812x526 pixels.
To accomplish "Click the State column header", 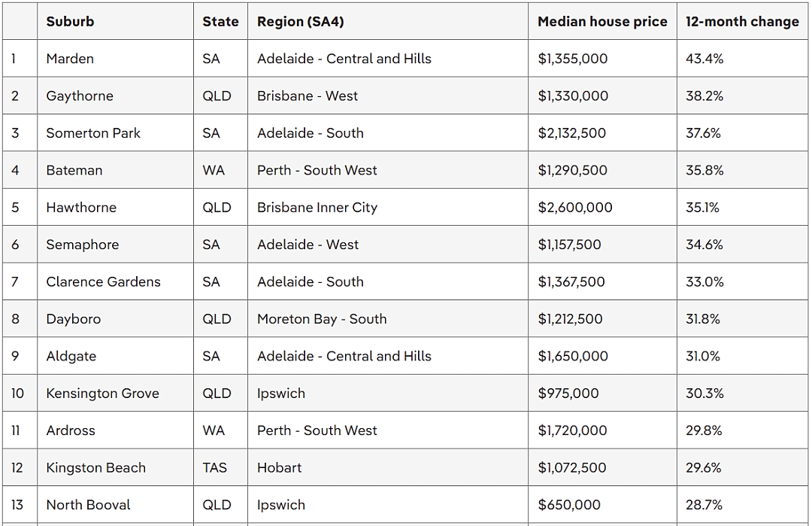I will click(220, 21).
